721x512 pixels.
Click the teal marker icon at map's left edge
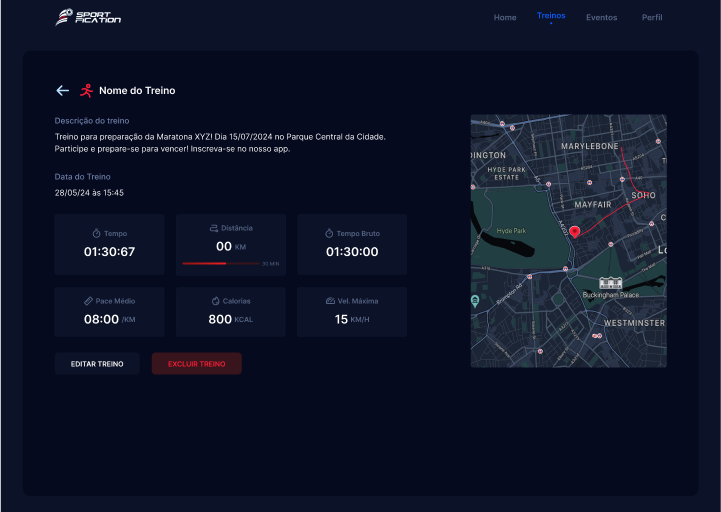click(x=475, y=301)
